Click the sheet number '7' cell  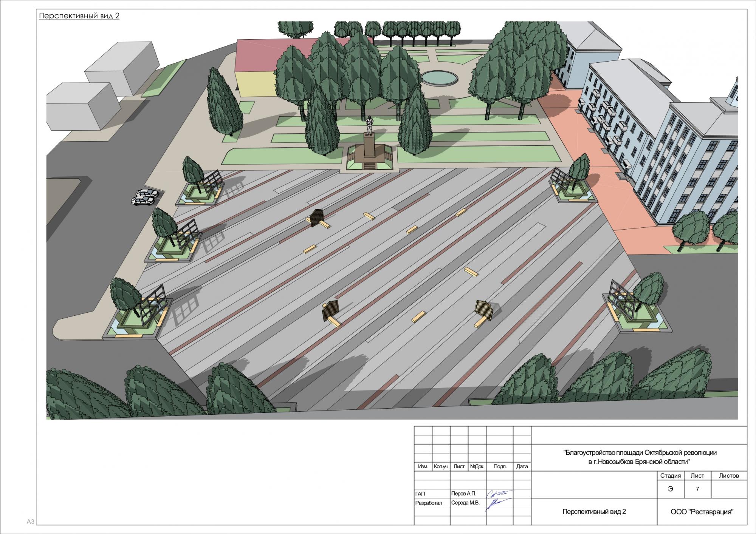[x=697, y=489]
